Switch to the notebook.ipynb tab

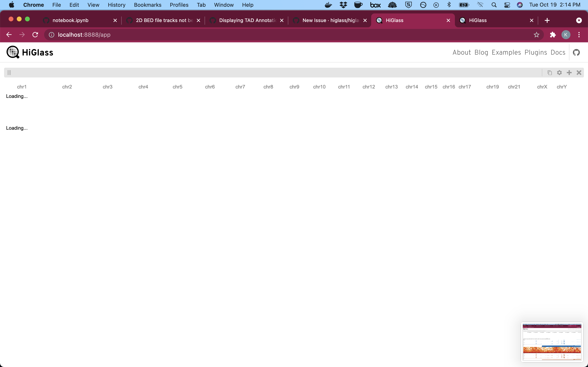(x=70, y=20)
